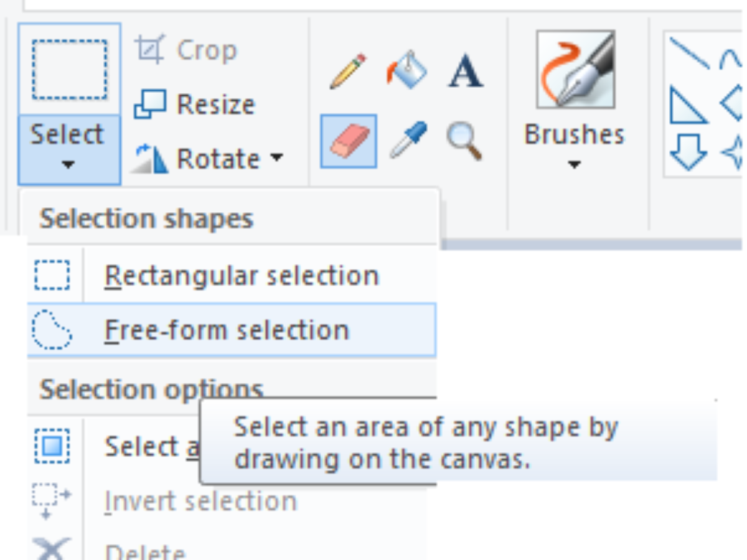Viewport: 747px width, 560px height.
Task: Click the Brushes pen icon
Action: [575, 70]
